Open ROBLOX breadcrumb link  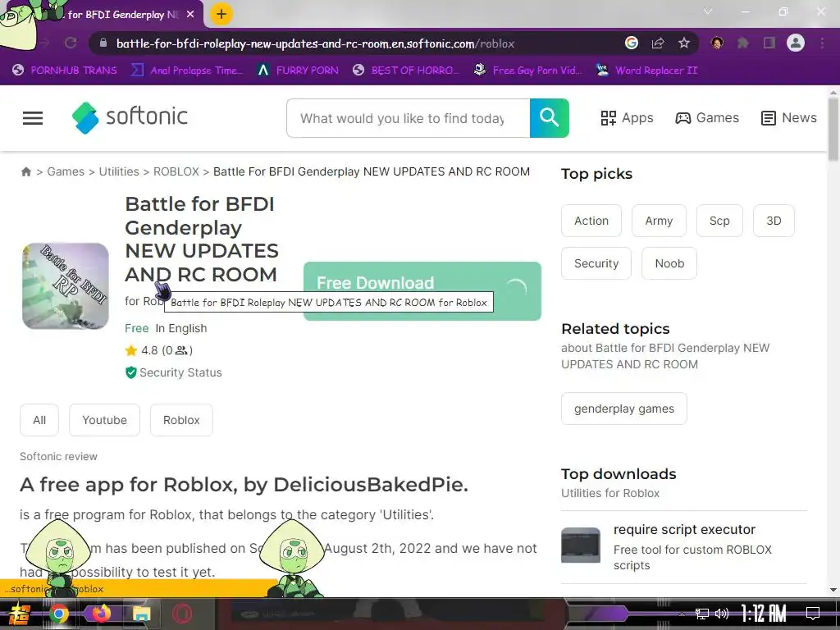click(x=176, y=171)
